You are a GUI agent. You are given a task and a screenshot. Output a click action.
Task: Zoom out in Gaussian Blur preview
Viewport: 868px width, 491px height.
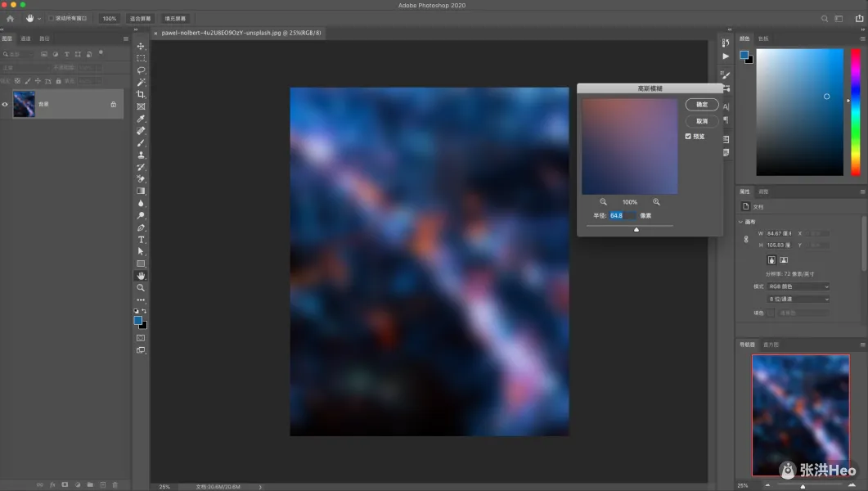[x=604, y=202]
